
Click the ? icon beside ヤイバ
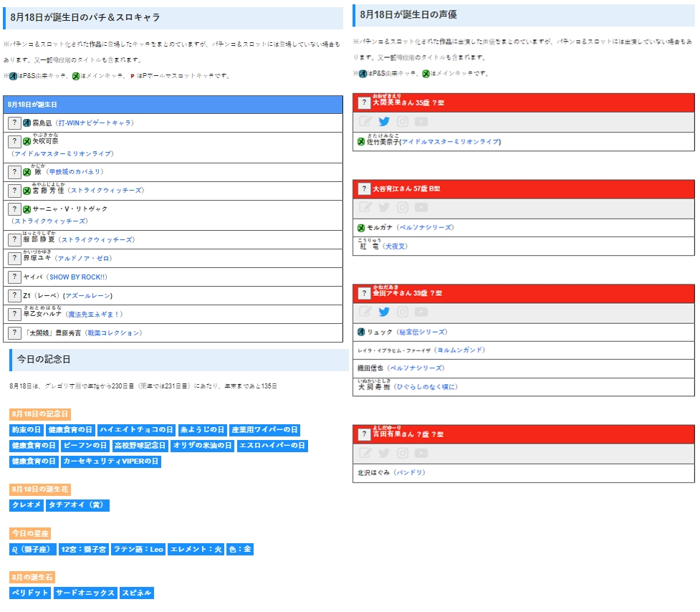[x=14, y=277]
